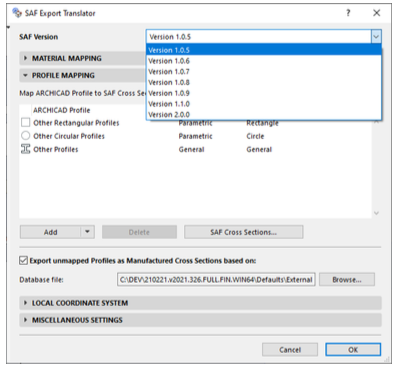
Task: Click the circle icon beside Other Circular Profiles
Action: point(25,136)
